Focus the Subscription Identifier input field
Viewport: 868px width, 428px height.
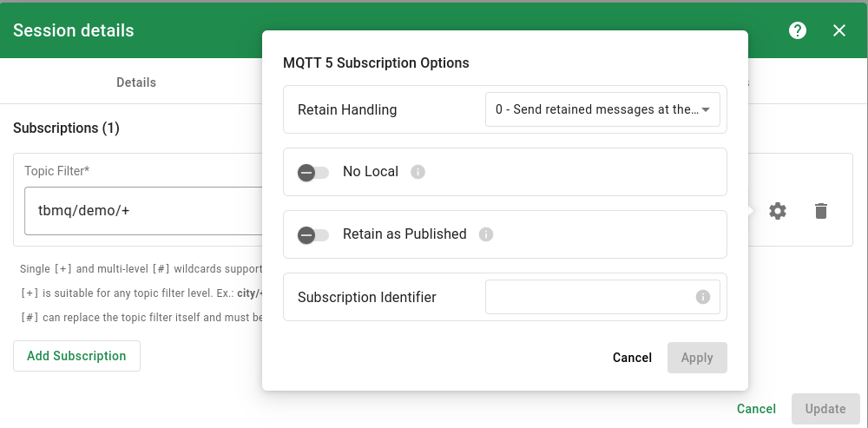(x=590, y=297)
